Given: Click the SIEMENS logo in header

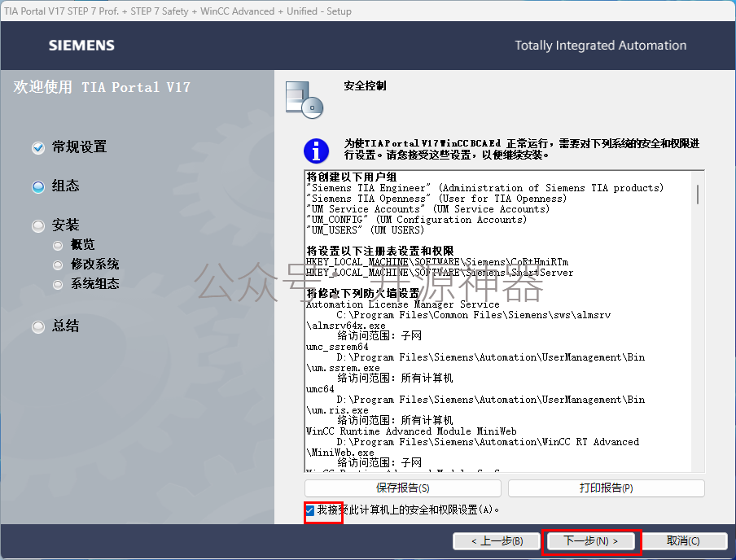Looking at the screenshot, I should [x=81, y=45].
